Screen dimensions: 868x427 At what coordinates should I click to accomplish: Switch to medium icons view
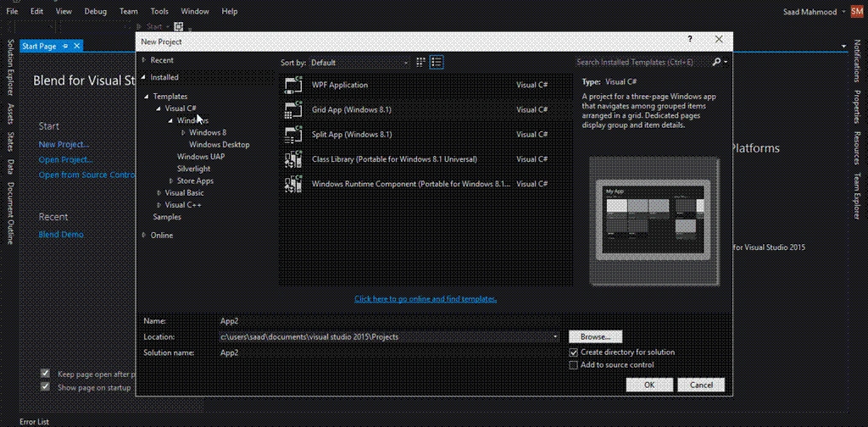click(420, 63)
